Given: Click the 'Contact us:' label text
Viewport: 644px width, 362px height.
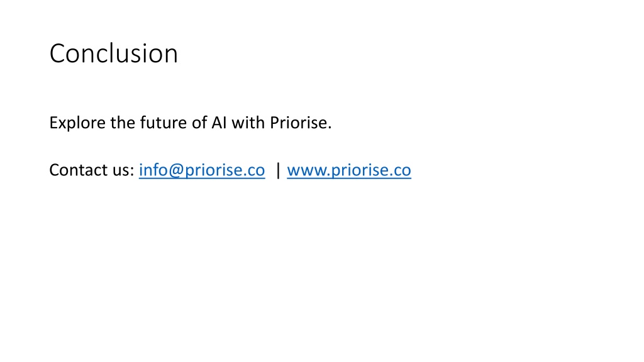Looking at the screenshot, I should pos(92,170).
